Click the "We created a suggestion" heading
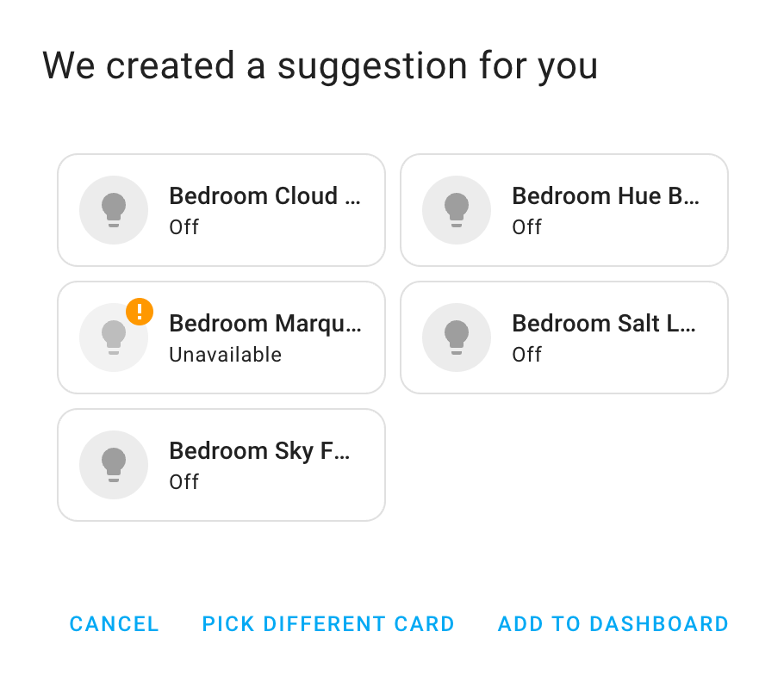Image resolution: width=784 pixels, height=675 pixels. 320,66
